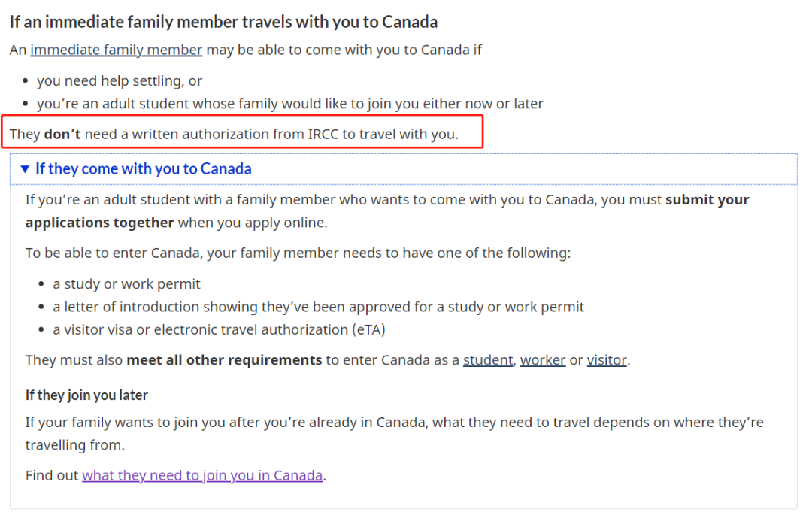
Task: Click the 'If they join you later' subheading
Action: (86, 395)
